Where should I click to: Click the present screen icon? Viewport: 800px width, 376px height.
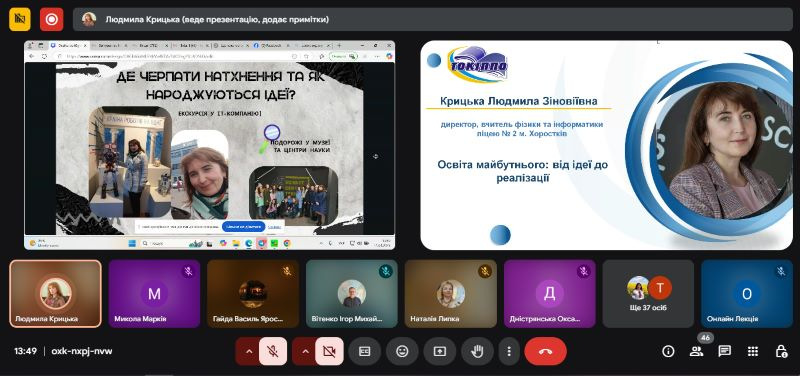coord(439,351)
